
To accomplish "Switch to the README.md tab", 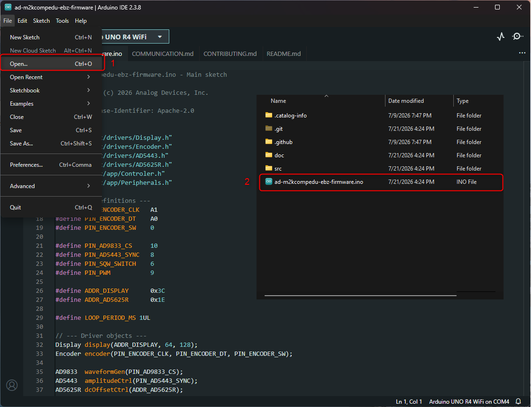I will coord(284,54).
